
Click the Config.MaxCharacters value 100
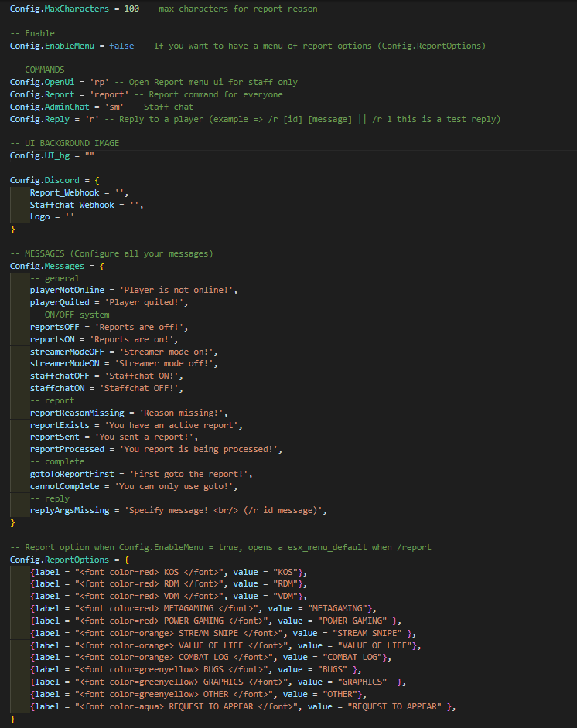point(131,9)
